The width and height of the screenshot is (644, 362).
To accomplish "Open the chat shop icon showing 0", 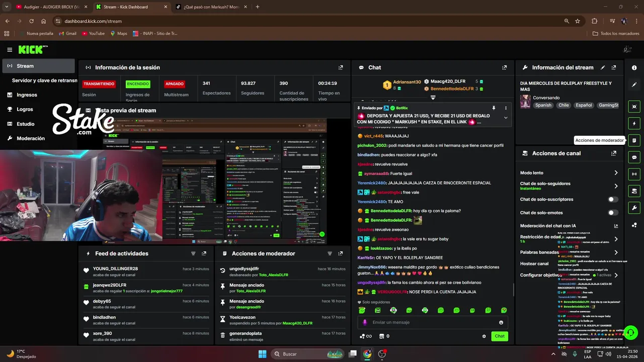I will click(x=384, y=336).
